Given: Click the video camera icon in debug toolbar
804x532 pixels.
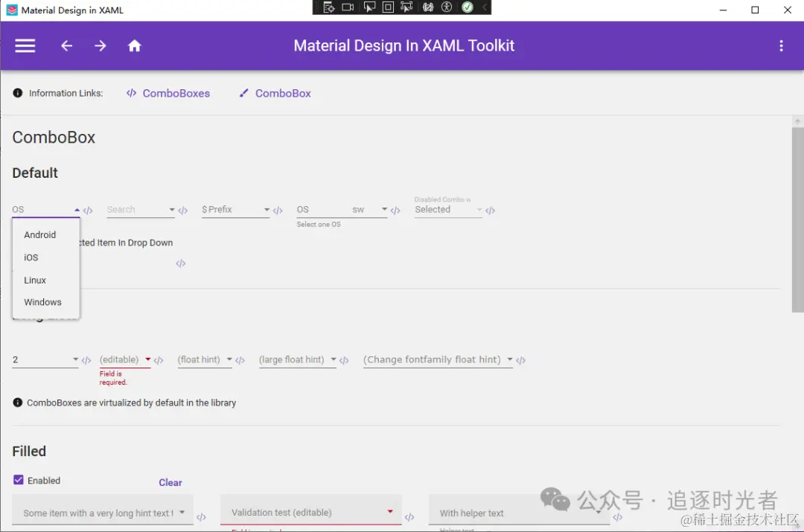Looking at the screenshot, I should click(x=348, y=7).
